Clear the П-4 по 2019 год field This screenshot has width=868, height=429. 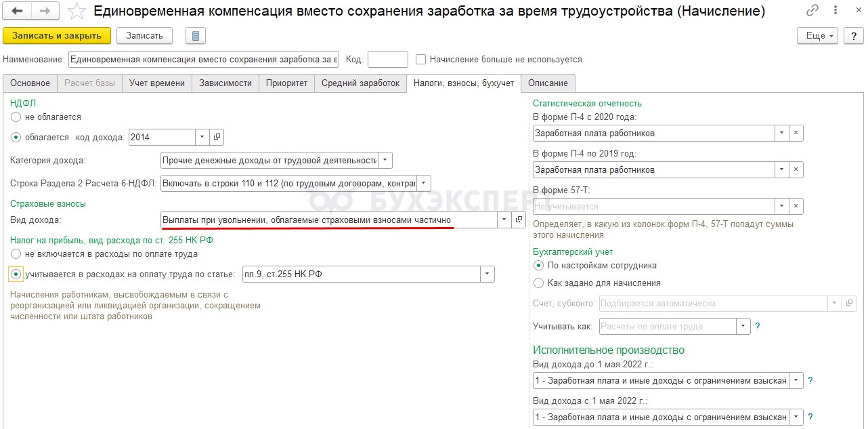click(796, 169)
